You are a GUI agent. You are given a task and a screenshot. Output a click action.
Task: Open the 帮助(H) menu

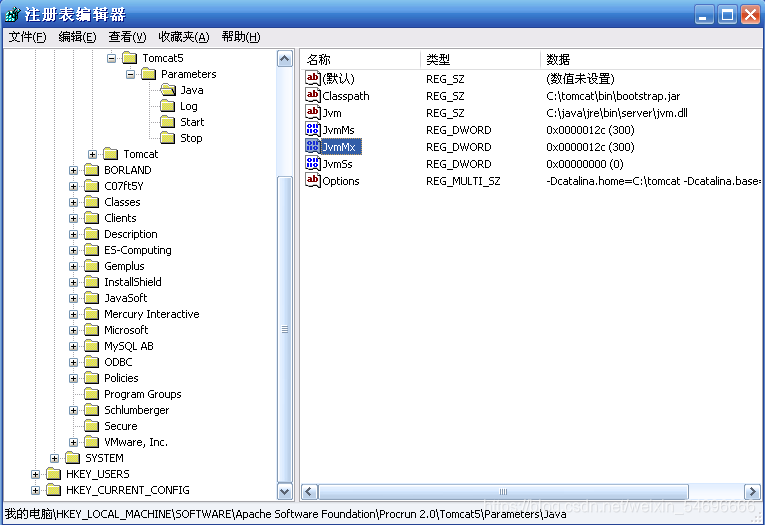click(x=241, y=37)
